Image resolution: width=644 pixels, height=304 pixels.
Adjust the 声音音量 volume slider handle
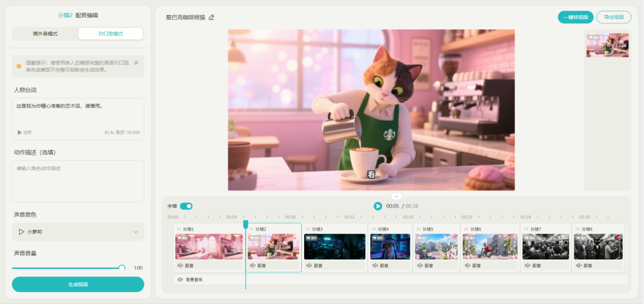coord(122,268)
